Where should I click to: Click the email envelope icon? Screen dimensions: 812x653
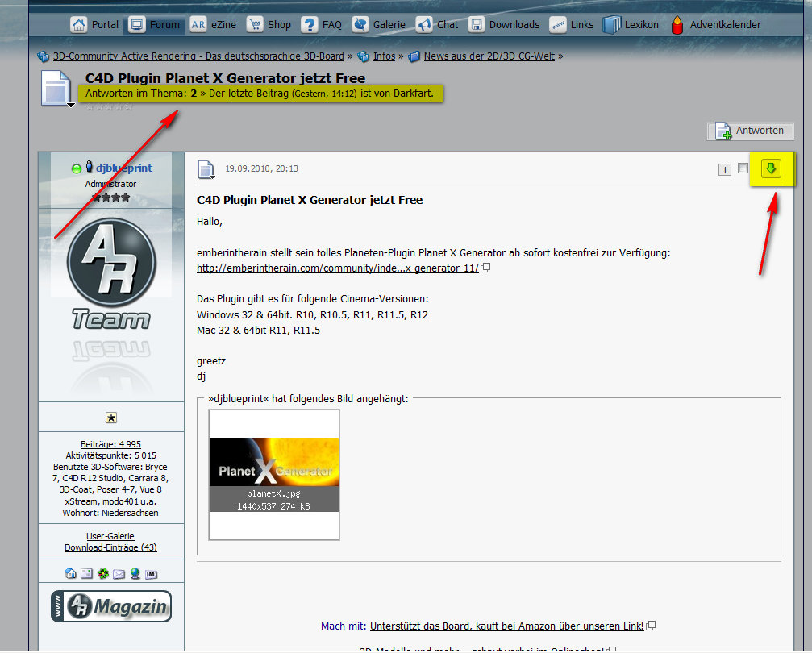119,574
